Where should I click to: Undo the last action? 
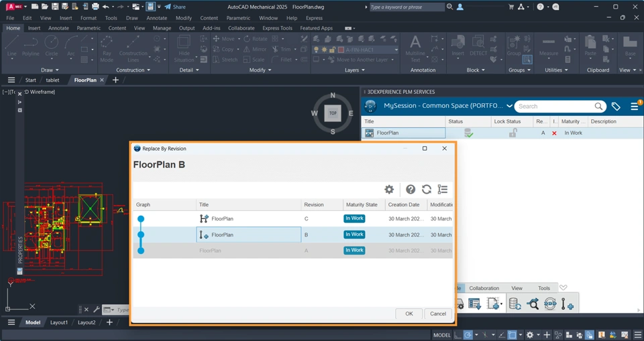pyautogui.click(x=105, y=7)
